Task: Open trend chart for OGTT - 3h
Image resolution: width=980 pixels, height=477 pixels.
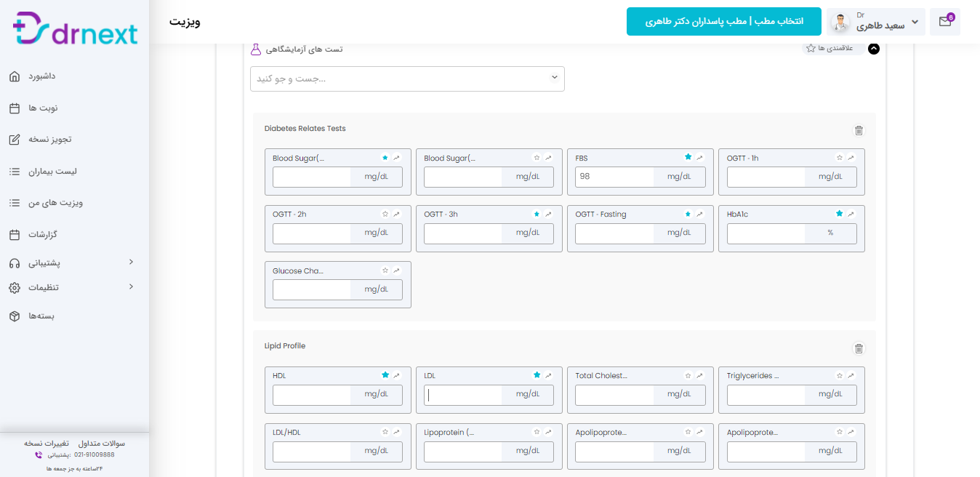Action: (x=548, y=215)
